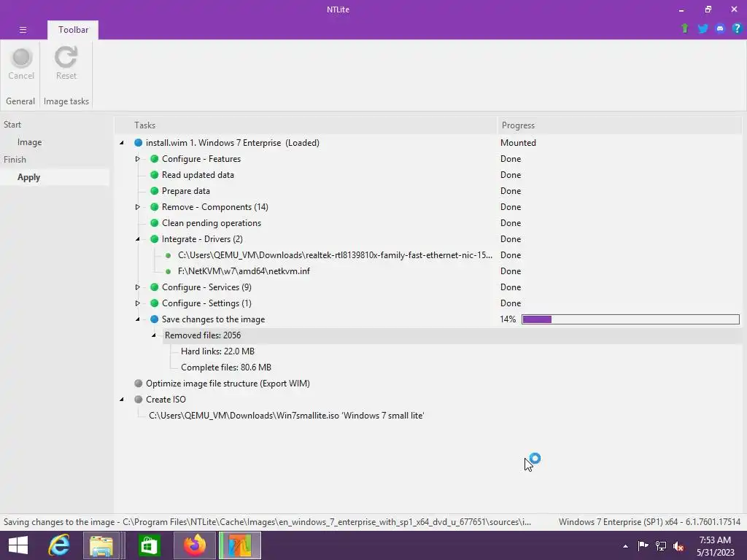Image resolution: width=747 pixels, height=560 pixels.
Task: Click small green dot of realtek driver row
Action: [x=169, y=255]
